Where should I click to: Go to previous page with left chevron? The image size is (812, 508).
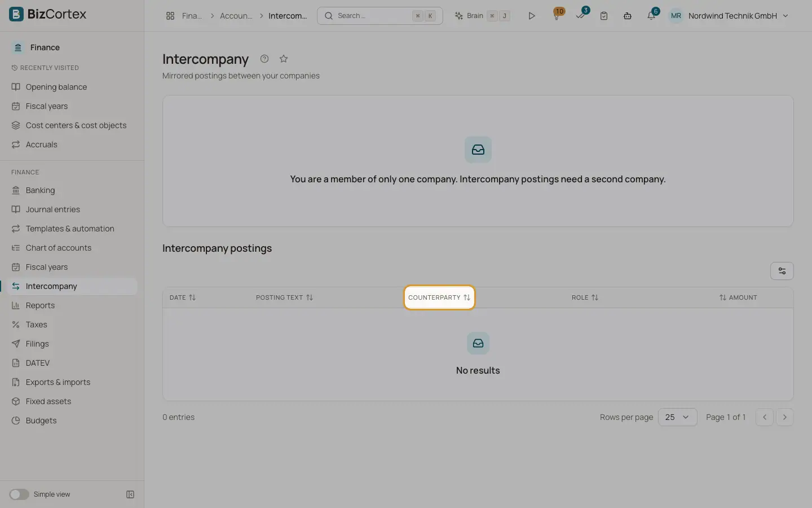pos(765,417)
